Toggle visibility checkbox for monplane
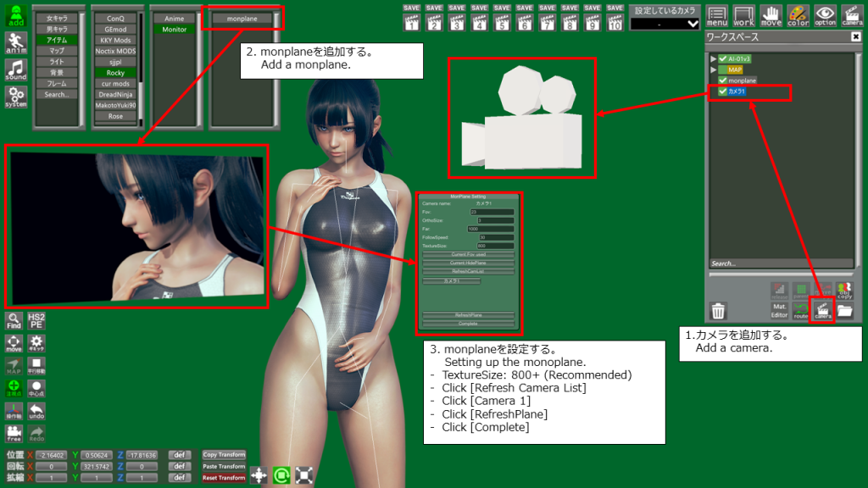 (723, 80)
